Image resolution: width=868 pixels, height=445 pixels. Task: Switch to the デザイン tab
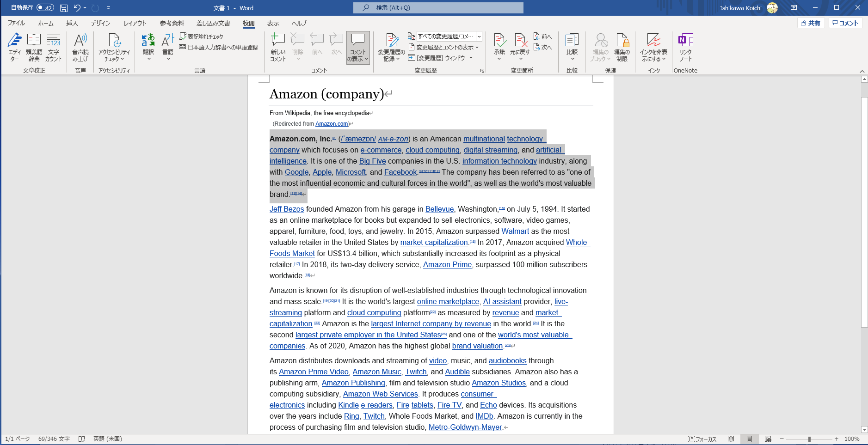[100, 23]
